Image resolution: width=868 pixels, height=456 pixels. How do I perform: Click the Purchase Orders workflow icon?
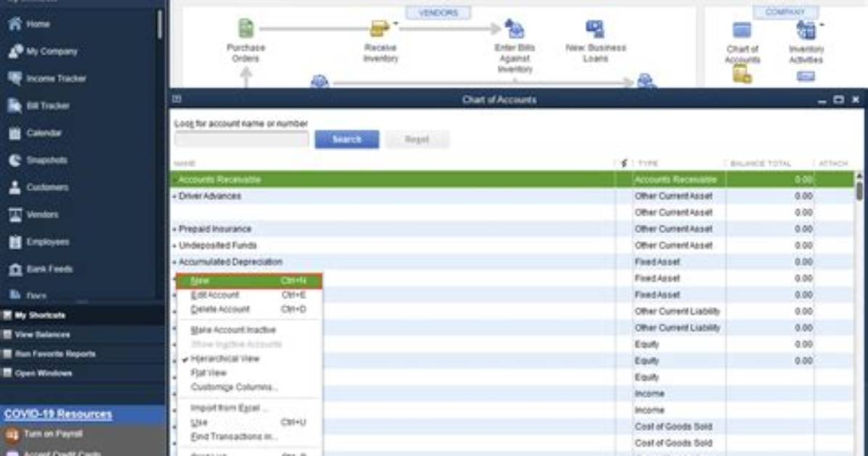click(x=246, y=28)
